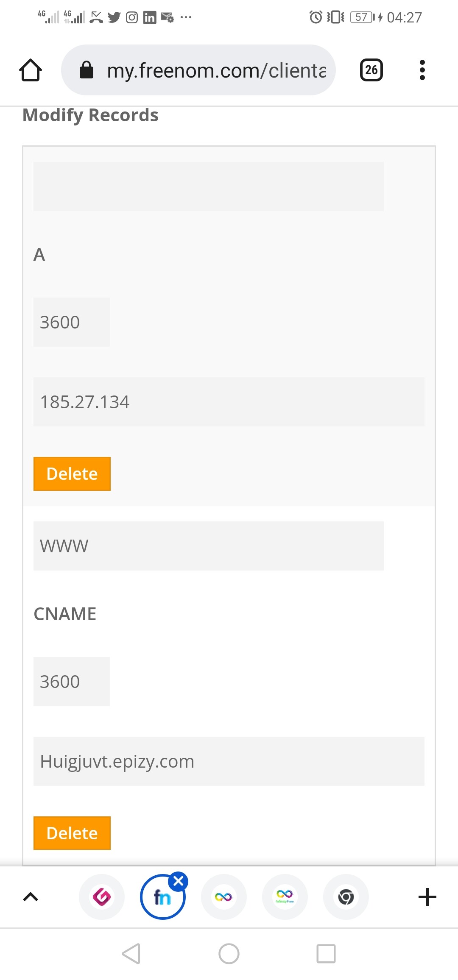The image size is (458, 980).
Task: Edit the IP address field 185.27.134
Action: [229, 402]
